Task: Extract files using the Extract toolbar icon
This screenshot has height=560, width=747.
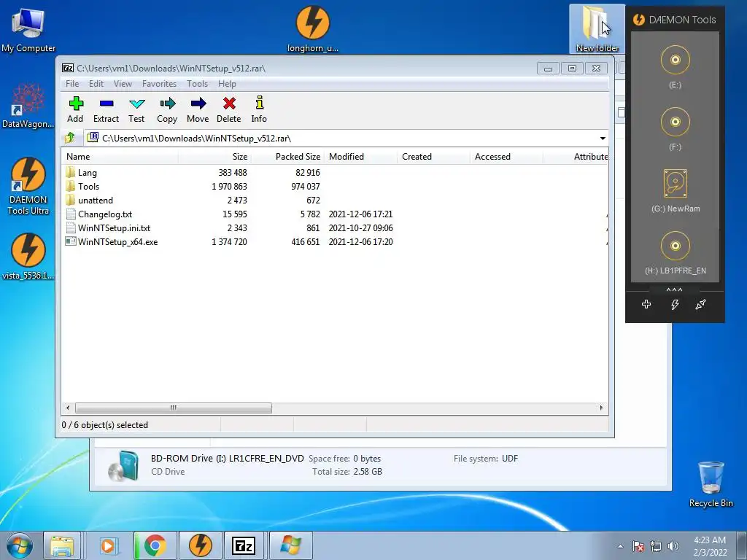Action: [x=106, y=109]
